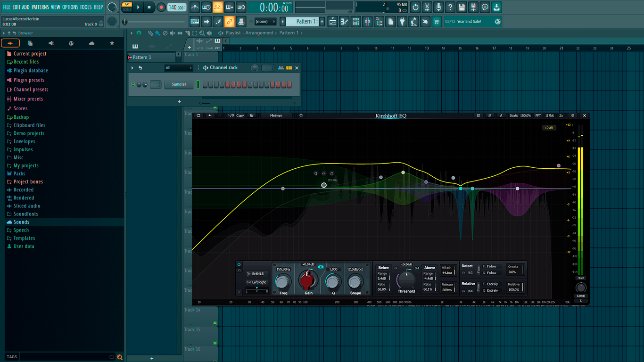Click the FFT button in Kirchhoff EQ
The height and width of the screenshot is (362, 644).
(538, 115)
